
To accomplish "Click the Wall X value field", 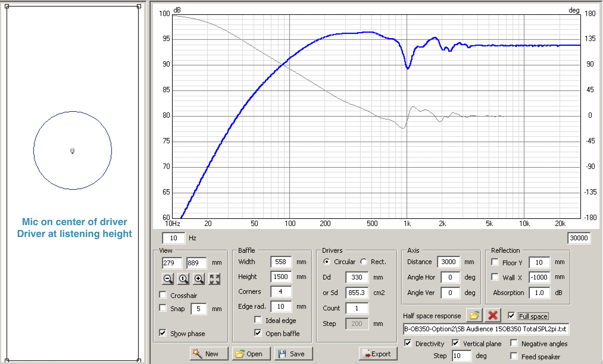I will point(539,277).
